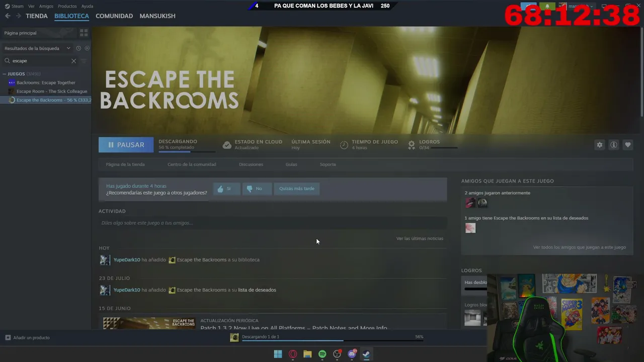
Task: Clear the library search with the X
Action: pyautogui.click(x=73, y=61)
